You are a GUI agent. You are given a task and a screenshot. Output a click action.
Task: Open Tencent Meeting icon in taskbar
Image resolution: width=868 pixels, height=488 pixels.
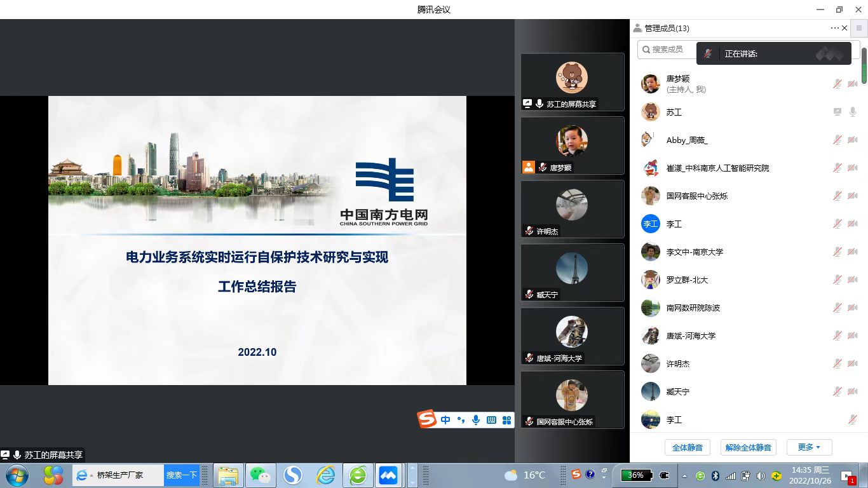point(388,475)
